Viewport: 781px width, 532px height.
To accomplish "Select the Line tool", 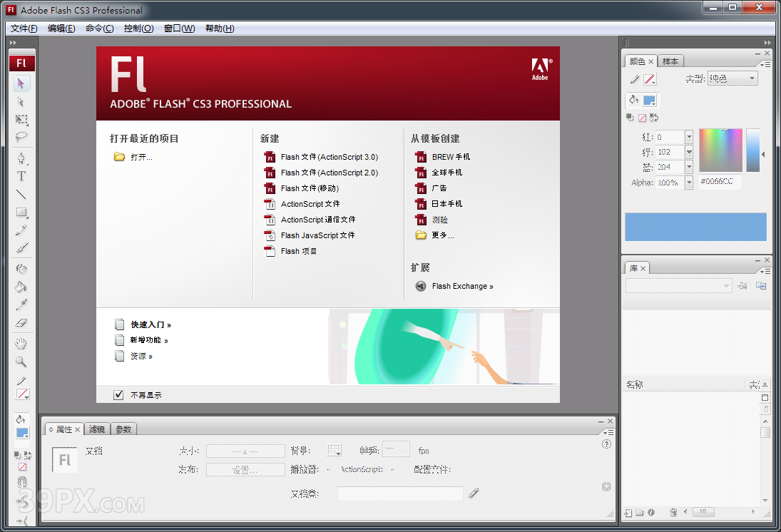I will click(21, 194).
